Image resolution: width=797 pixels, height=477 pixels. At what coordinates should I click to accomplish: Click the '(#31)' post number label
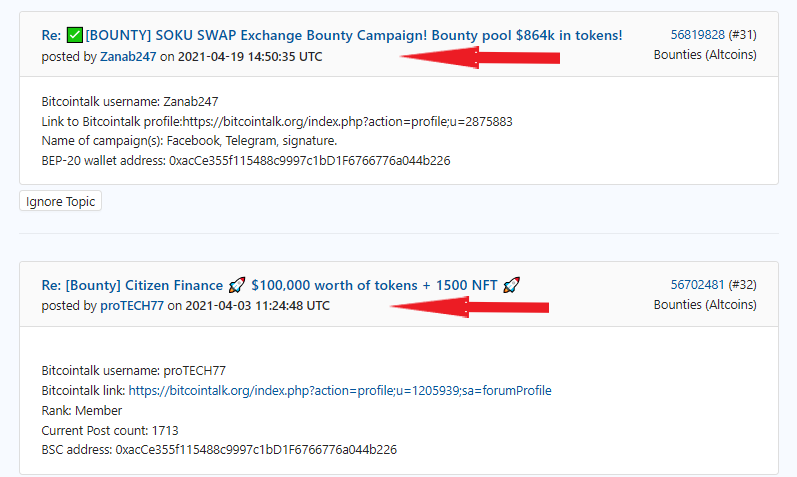click(x=742, y=35)
